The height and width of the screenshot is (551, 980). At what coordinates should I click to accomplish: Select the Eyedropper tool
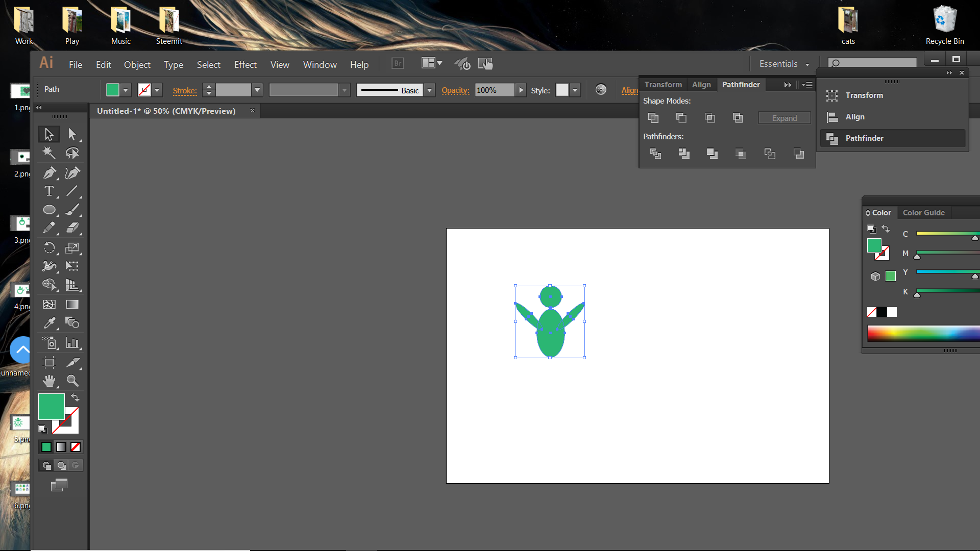click(49, 323)
